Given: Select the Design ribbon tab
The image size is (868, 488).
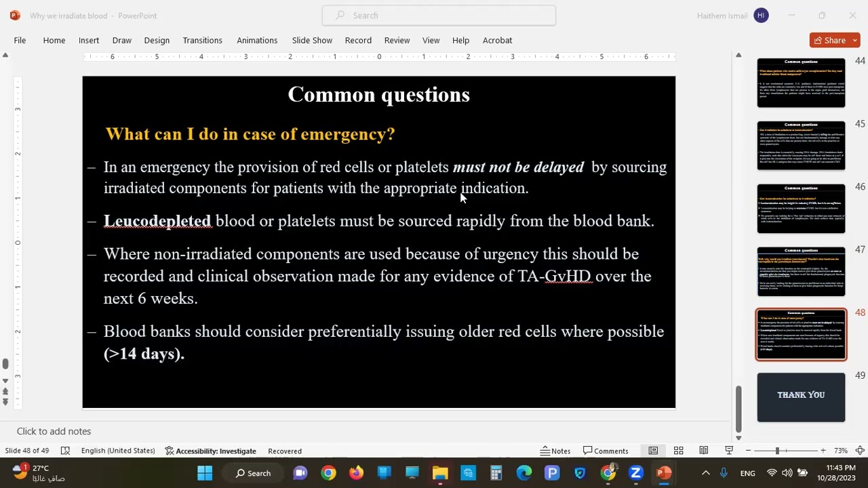Looking at the screenshot, I should (x=157, y=40).
